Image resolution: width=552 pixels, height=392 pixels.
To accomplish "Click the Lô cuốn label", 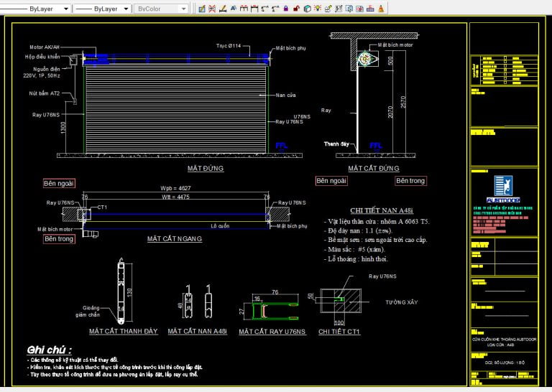I will click(x=220, y=226).
